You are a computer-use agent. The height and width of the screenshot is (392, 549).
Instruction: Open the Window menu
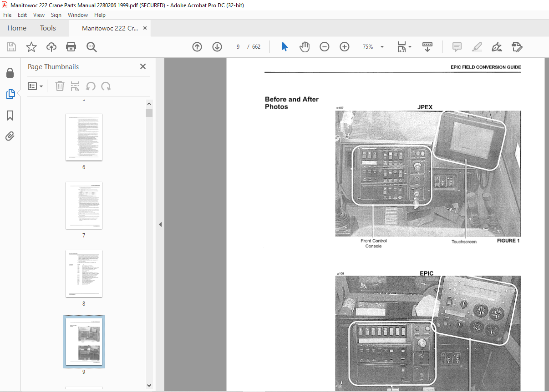point(78,15)
